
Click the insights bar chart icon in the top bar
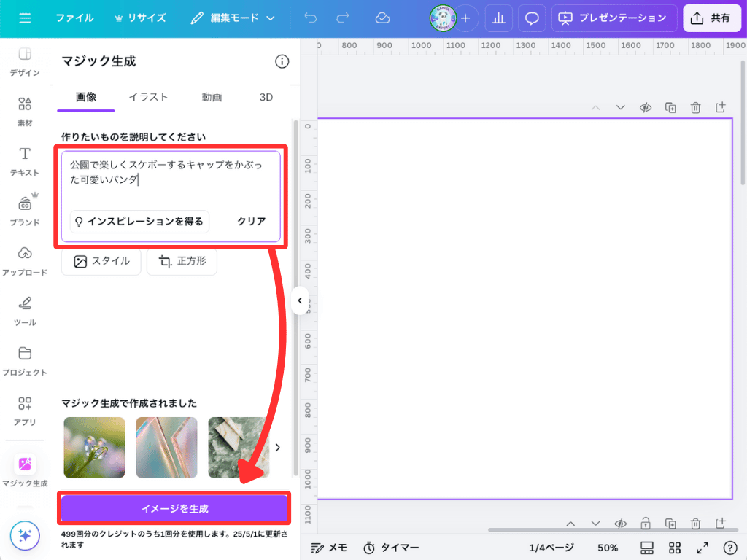[499, 17]
